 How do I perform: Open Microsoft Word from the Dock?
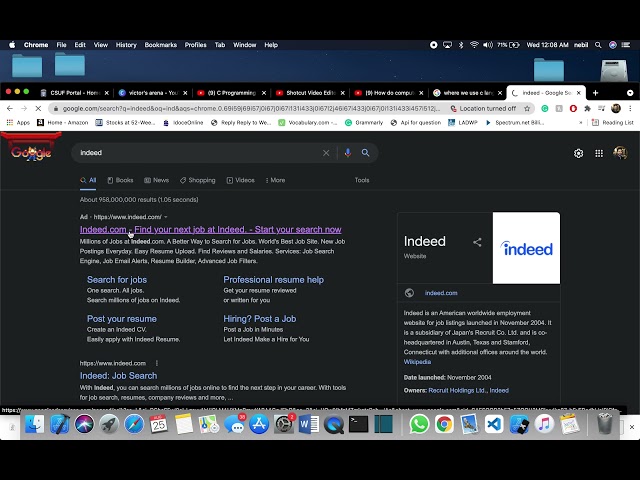click(x=309, y=424)
